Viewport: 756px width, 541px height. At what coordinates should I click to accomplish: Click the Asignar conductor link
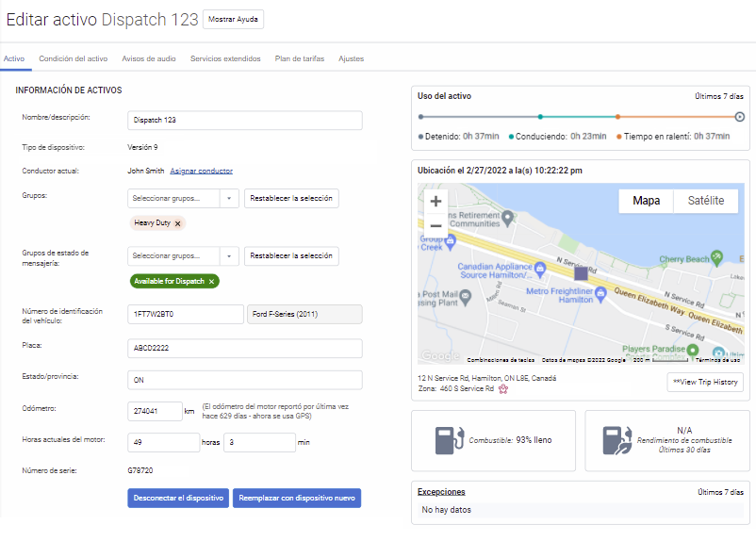(201, 171)
